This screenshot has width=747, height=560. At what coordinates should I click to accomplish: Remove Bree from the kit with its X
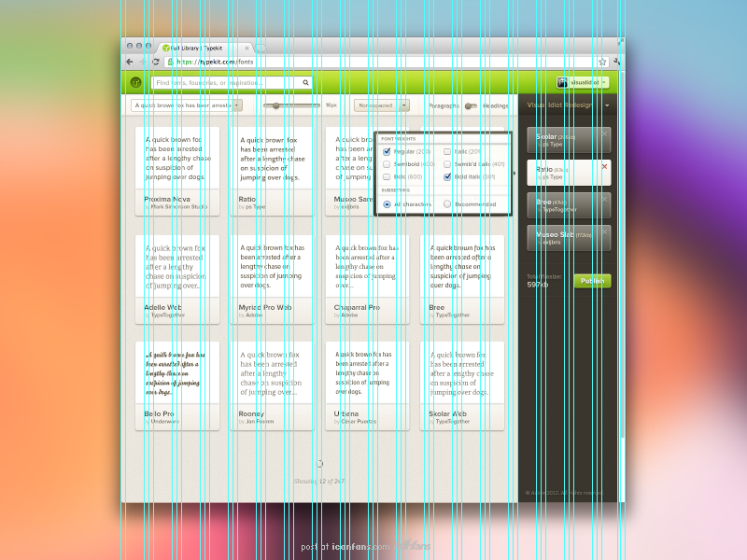(604, 200)
